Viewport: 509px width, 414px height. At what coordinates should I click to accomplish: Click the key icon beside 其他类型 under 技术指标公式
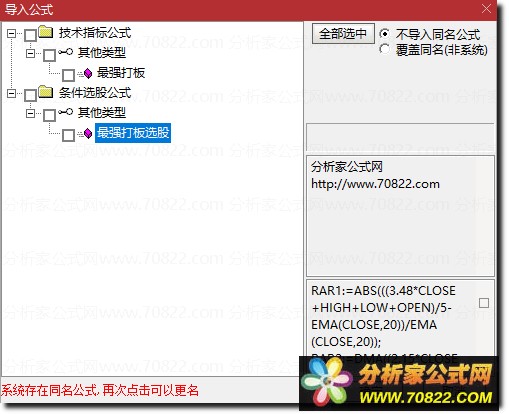(x=65, y=52)
